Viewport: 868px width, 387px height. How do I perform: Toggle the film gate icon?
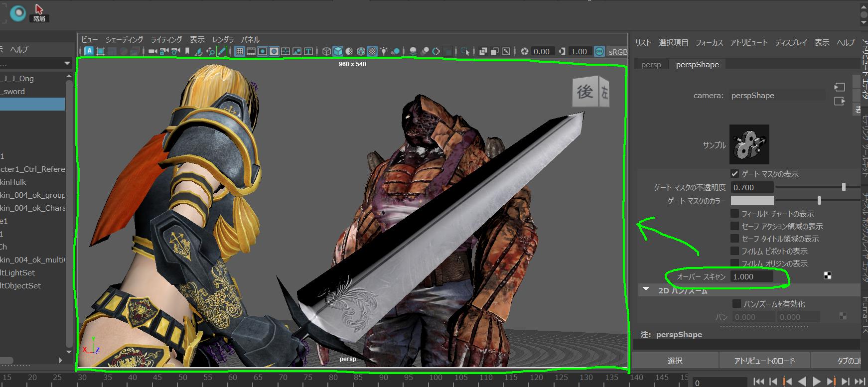(x=251, y=51)
